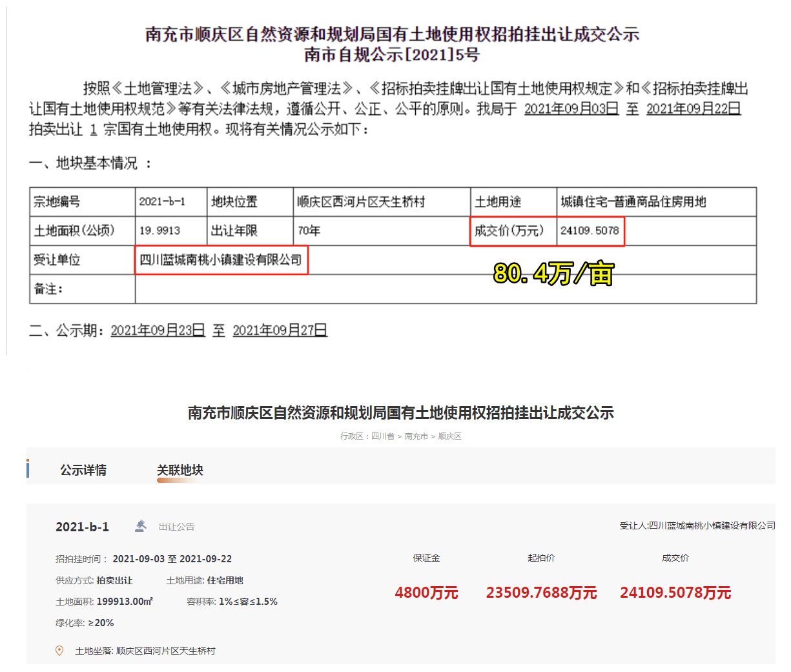Select the auction hammer icon beside 2021-b-1
This screenshot has width=791, height=672.
(139, 526)
